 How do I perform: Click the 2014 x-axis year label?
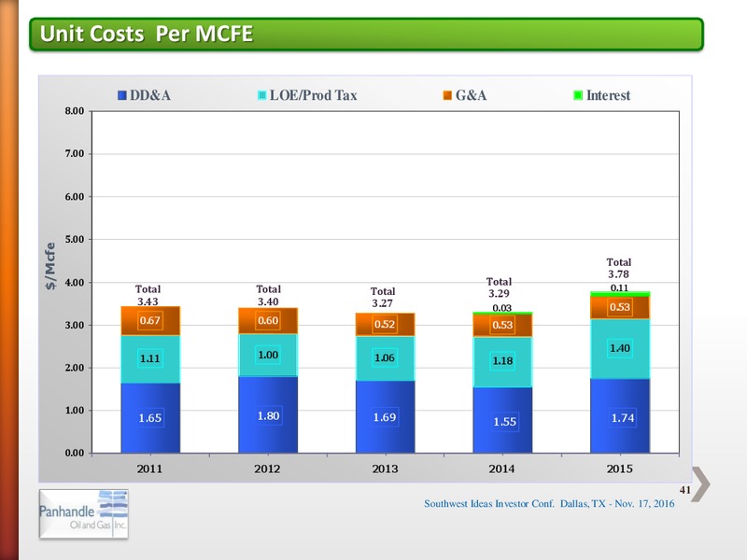point(501,469)
